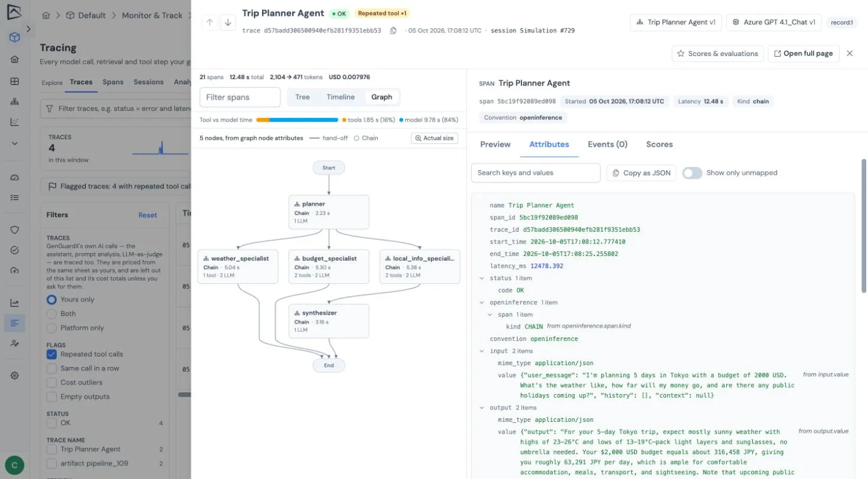
Task: Open the Events (0) tab
Action: (x=608, y=144)
